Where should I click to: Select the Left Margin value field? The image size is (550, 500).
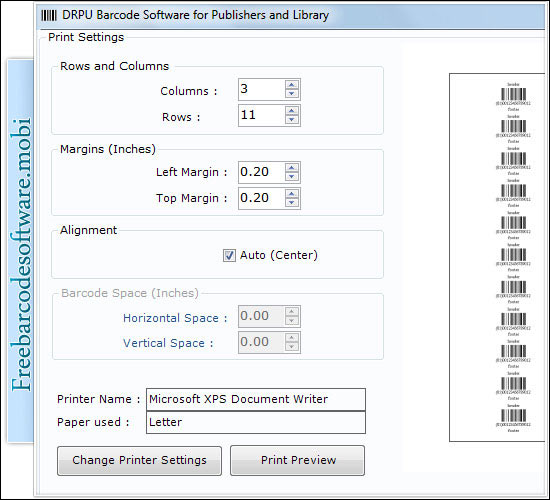coord(261,172)
